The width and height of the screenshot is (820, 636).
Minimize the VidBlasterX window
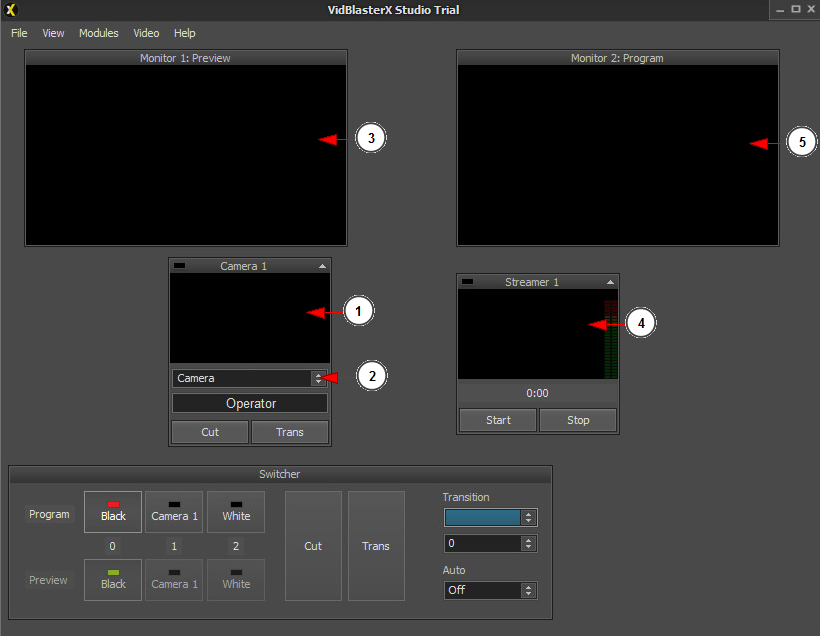780,9
